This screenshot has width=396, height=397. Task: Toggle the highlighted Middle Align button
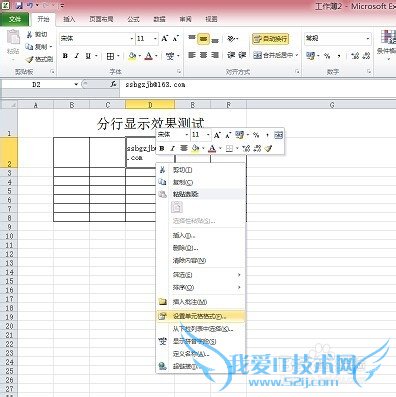[x=203, y=39]
